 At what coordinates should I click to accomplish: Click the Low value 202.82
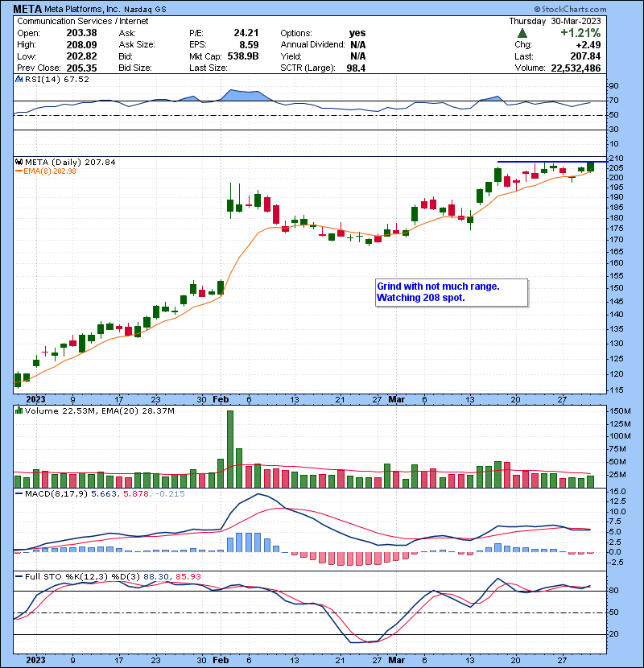click(x=81, y=56)
